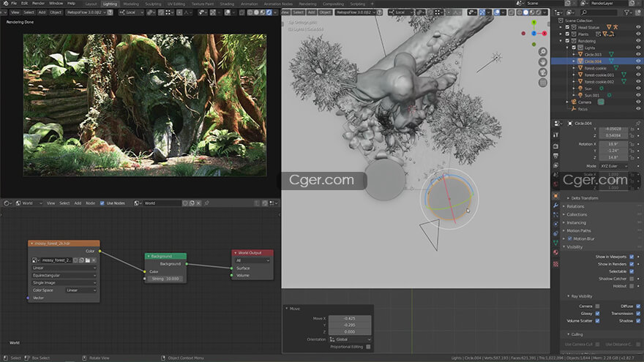This screenshot has width=644, height=362.
Task: Switch to the Compositing workspace tab
Action: point(333,4)
